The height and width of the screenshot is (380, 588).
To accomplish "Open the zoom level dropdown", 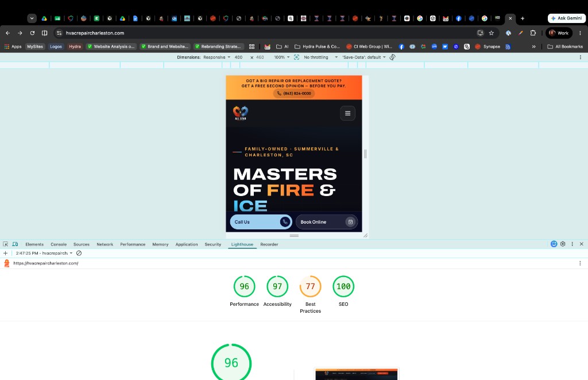I will pyautogui.click(x=281, y=57).
